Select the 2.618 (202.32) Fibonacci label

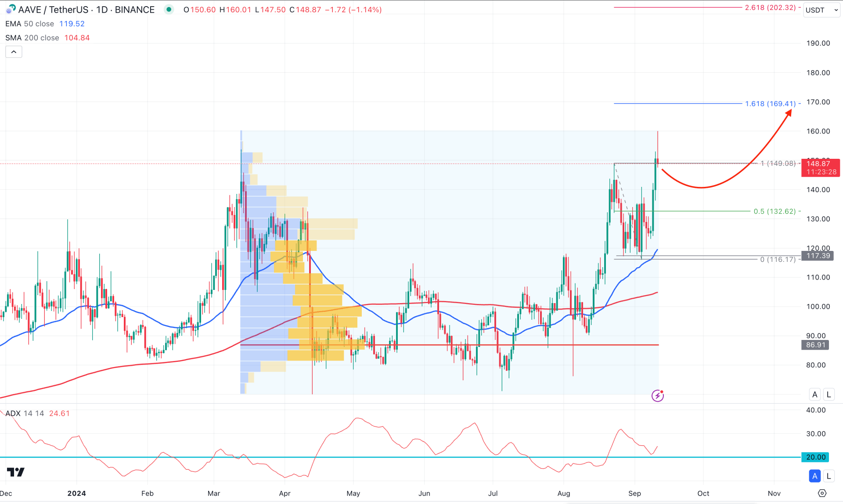(771, 7)
